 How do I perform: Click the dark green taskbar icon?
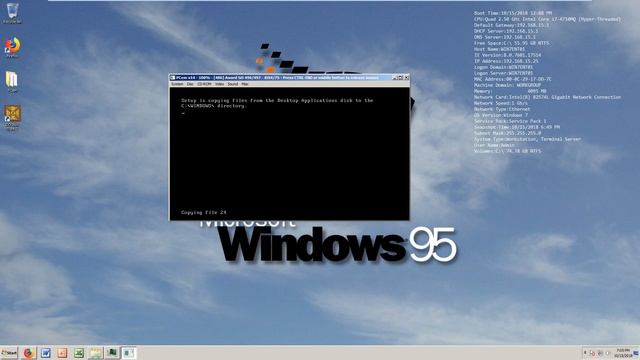tap(112, 353)
